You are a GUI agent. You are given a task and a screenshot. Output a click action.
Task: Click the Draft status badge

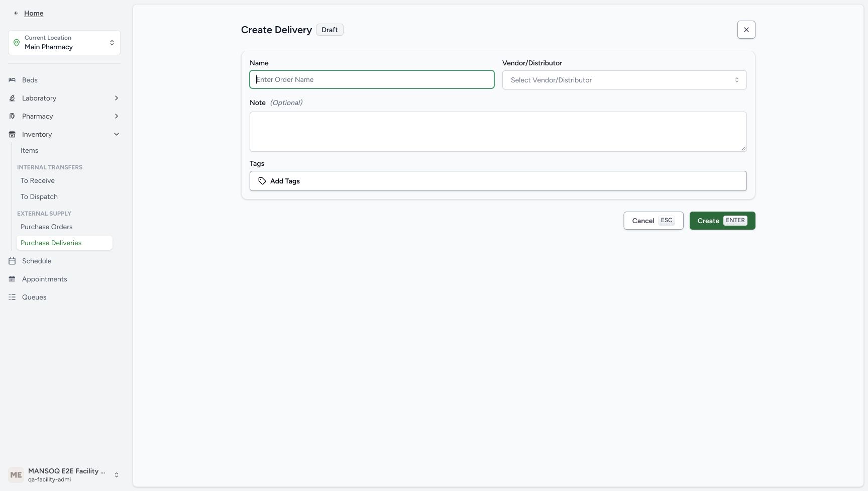[330, 30]
